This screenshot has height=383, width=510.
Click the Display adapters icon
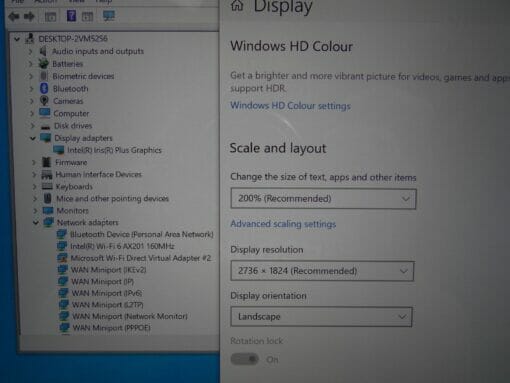[x=46, y=138]
